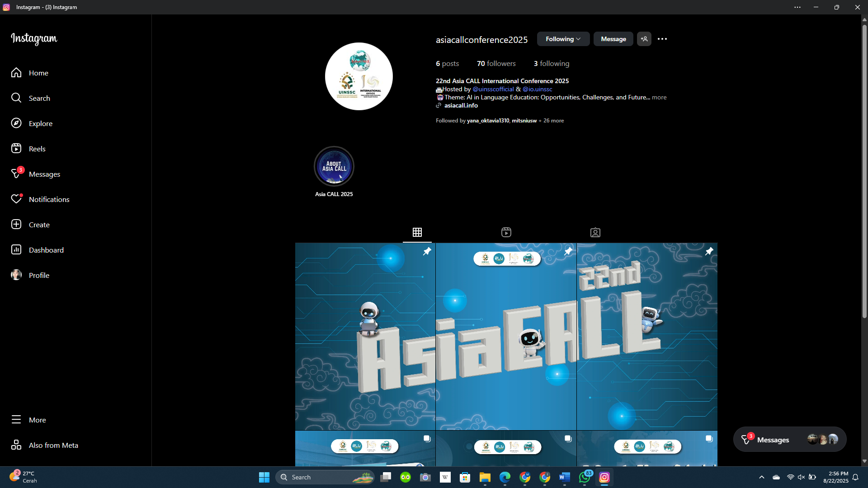
Task: Expand the Following dropdown button
Action: 563,39
